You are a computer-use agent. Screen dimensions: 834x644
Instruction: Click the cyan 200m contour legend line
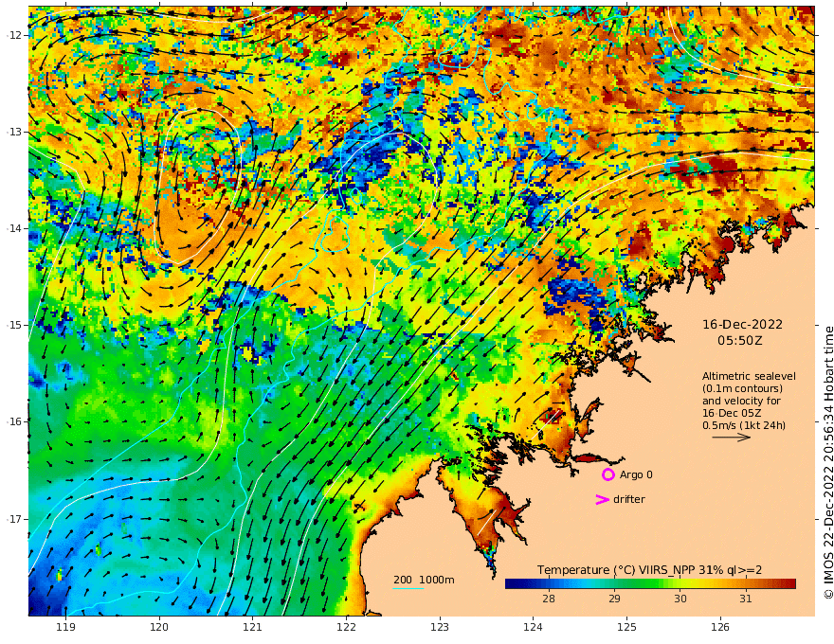click(408, 588)
